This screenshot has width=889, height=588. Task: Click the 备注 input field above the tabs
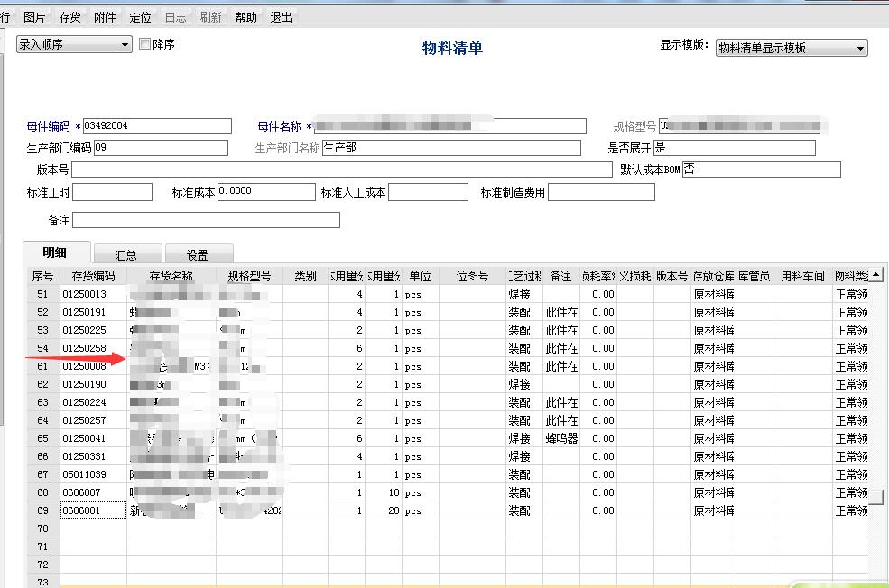(x=207, y=220)
